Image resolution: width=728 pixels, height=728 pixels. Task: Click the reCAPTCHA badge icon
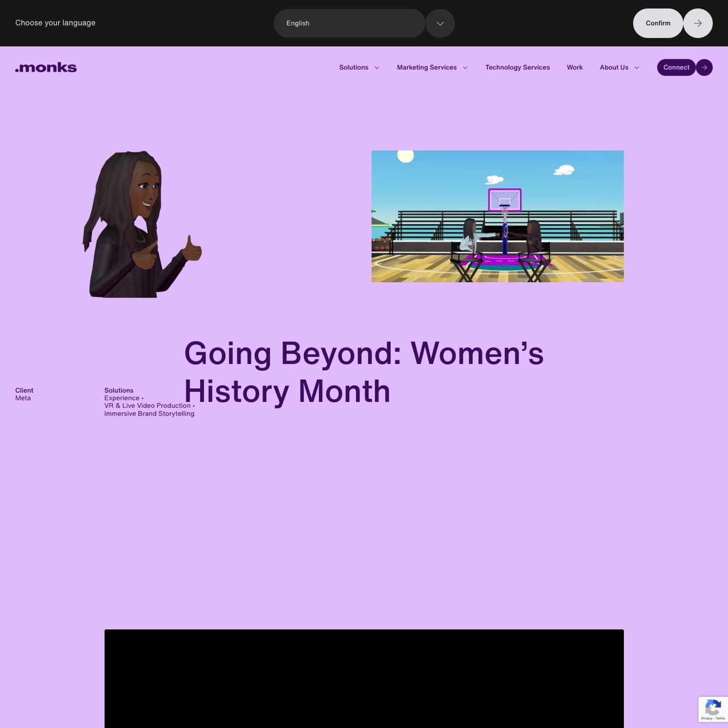pos(712,709)
